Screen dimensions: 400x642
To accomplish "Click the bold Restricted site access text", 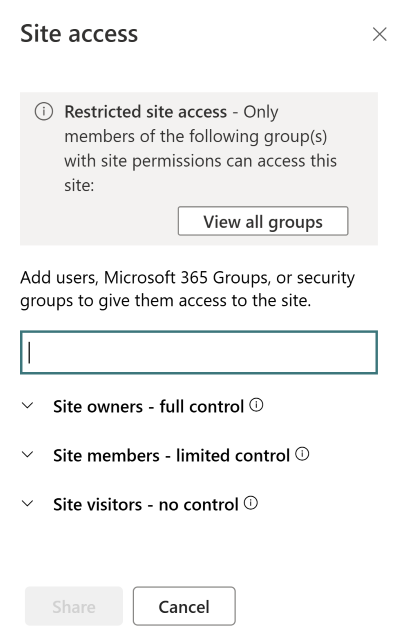I will pos(145,112).
